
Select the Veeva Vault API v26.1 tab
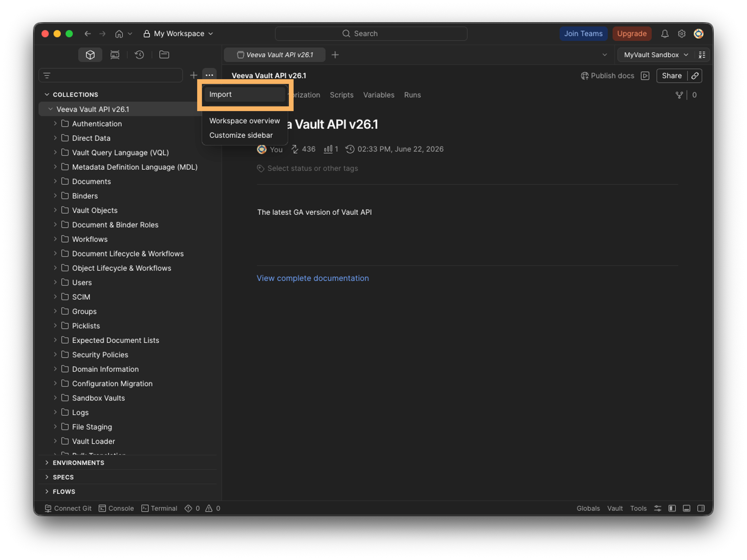tap(275, 55)
